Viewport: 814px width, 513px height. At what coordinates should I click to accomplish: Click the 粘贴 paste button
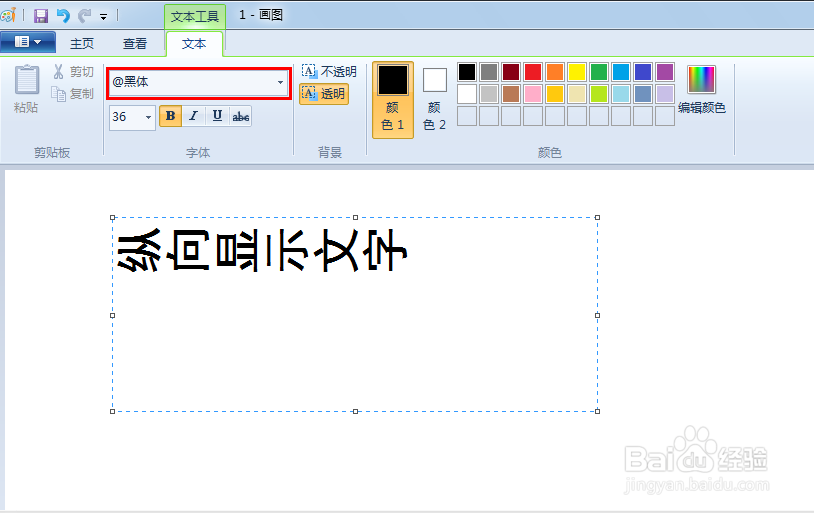click(26, 89)
